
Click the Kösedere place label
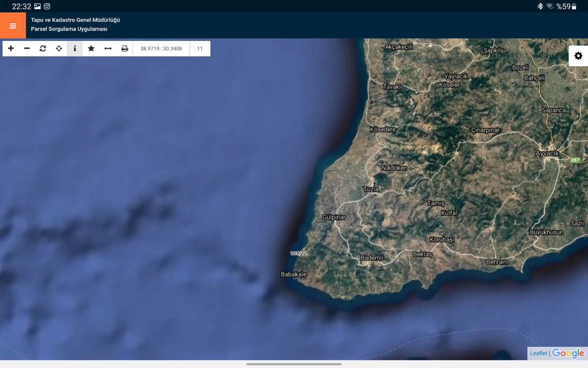coord(383,129)
